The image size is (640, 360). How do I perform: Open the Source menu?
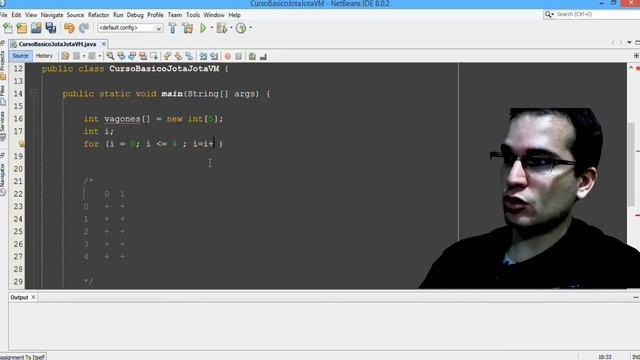point(76,15)
